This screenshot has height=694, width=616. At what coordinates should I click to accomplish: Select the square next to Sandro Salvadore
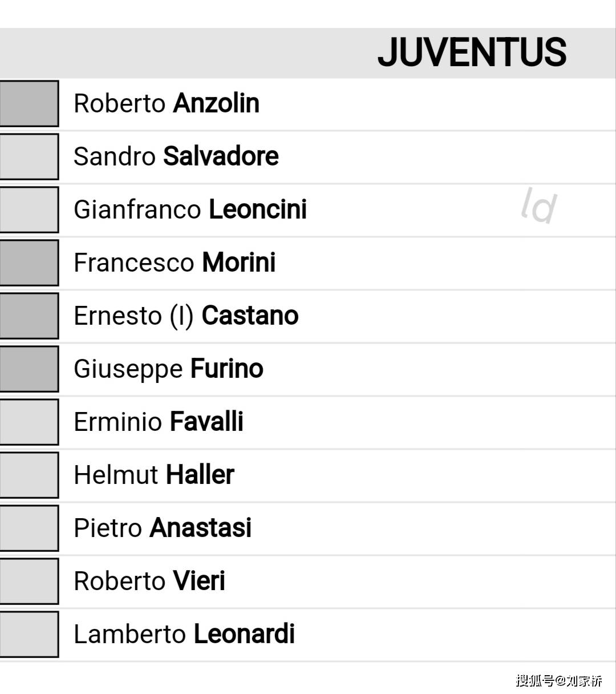(29, 156)
